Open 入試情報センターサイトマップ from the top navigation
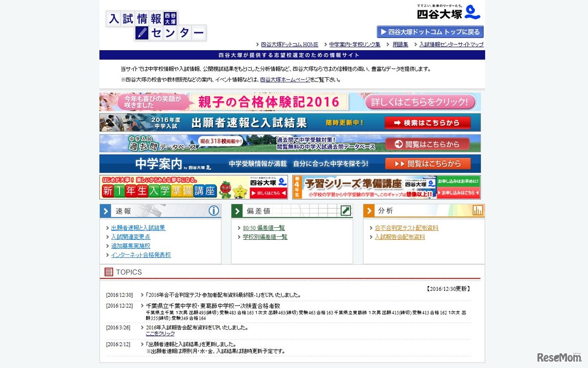 tap(450, 44)
